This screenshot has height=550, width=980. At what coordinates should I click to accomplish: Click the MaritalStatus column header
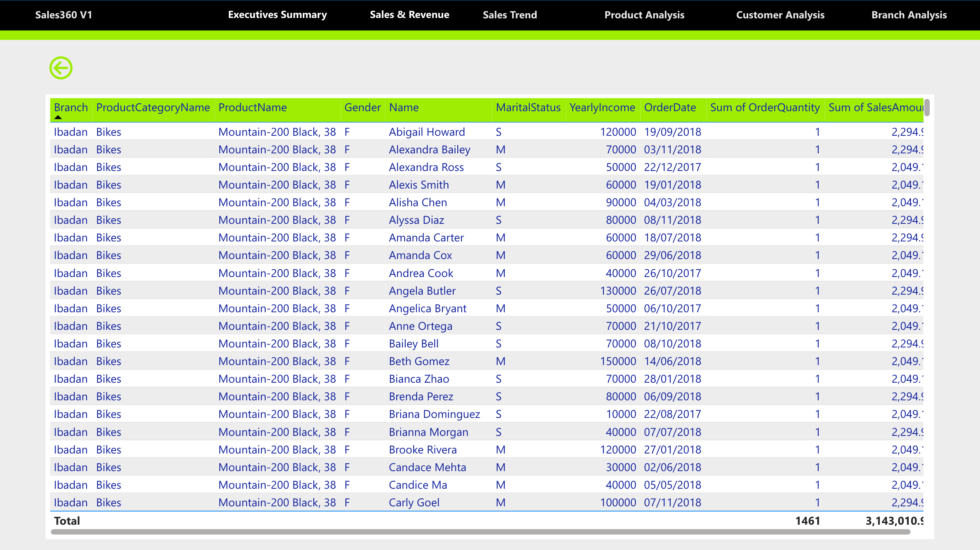528,108
